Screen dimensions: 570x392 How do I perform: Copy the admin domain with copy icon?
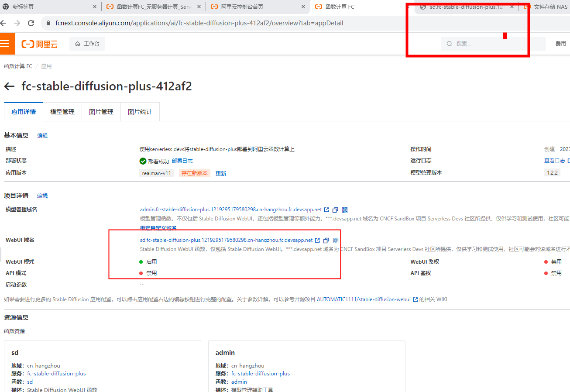point(335,210)
